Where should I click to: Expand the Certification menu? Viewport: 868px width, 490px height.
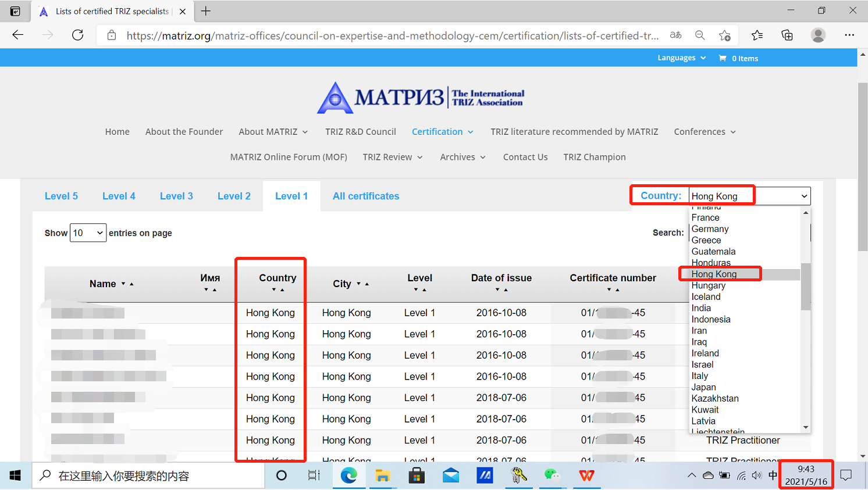442,132
